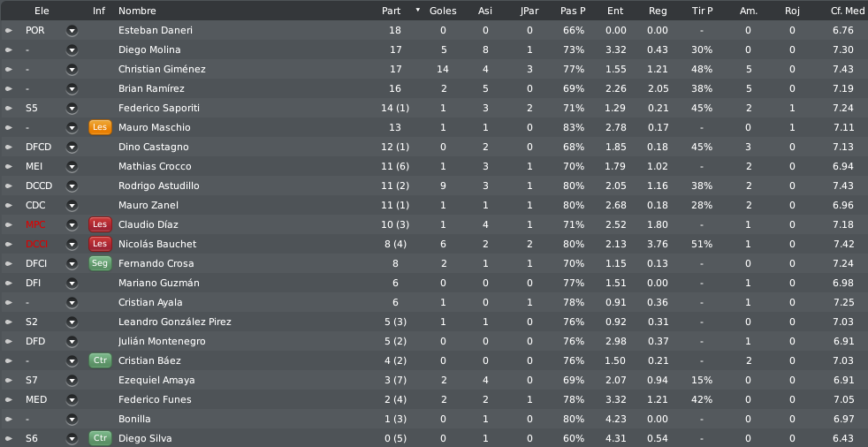Open the DFCD dropdown for Dino Castagno
Screen dimensions: 868x447
coord(72,148)
